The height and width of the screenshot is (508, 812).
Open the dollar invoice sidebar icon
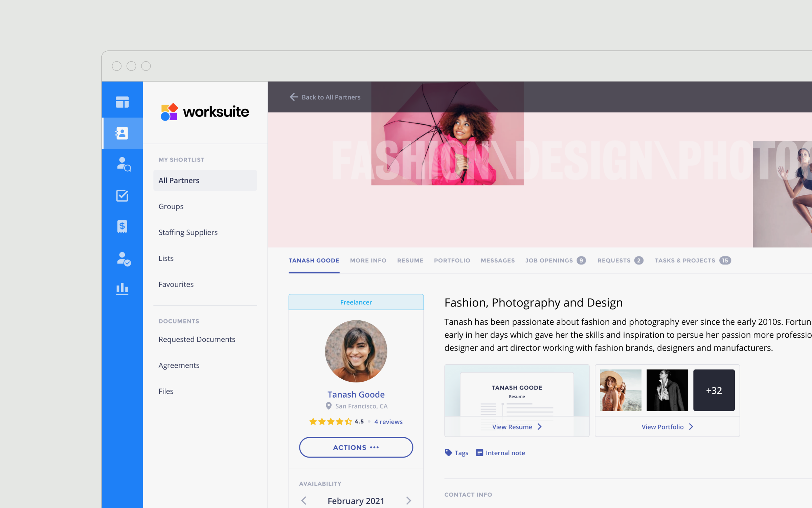(122, 227)
